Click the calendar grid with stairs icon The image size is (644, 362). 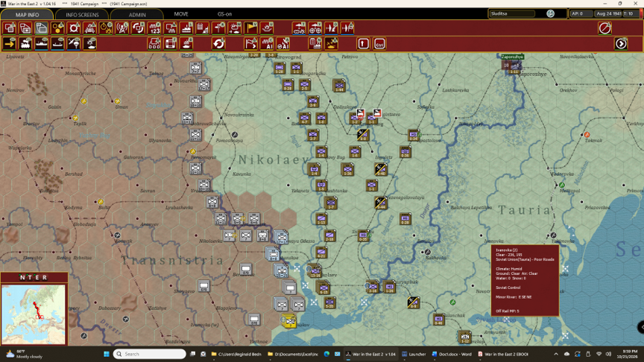point(203,28)
